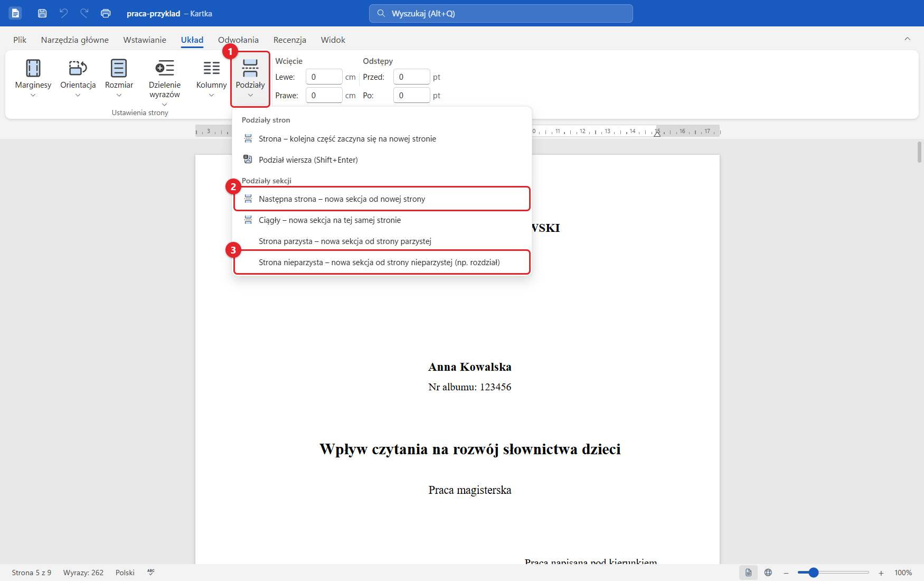Click the zoom in plus button
The width and height of the screenshot is (924, 581).
pyautogui.click(x=881, y=573)
